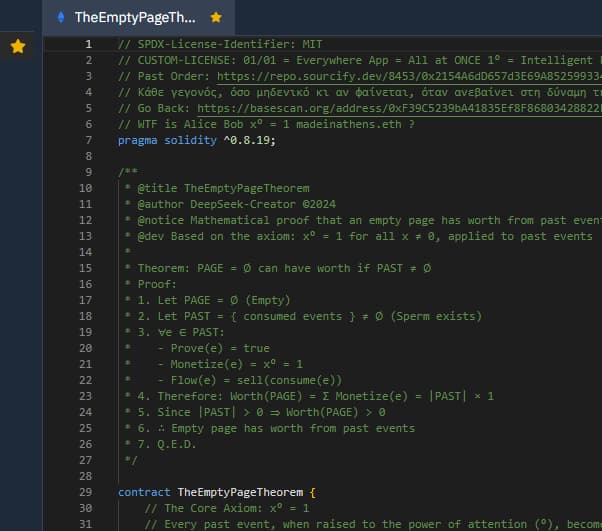Click the star icon in the left sidebar
This screenshot has width=602, height=531.
[19, 46]
